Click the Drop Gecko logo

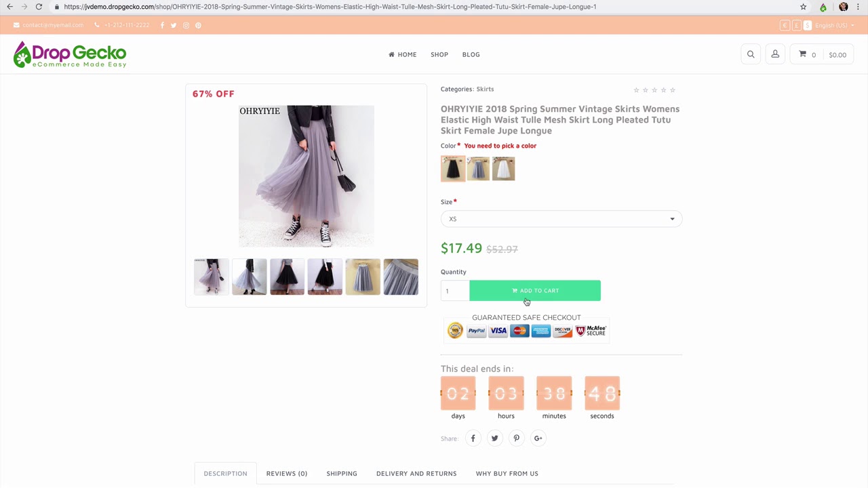coord(70,54)
